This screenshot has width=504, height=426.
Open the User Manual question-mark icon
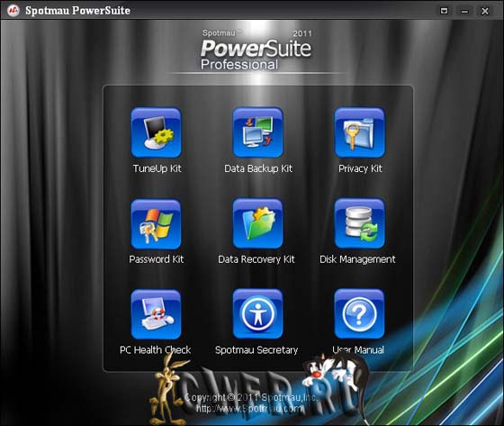point(359,314)
